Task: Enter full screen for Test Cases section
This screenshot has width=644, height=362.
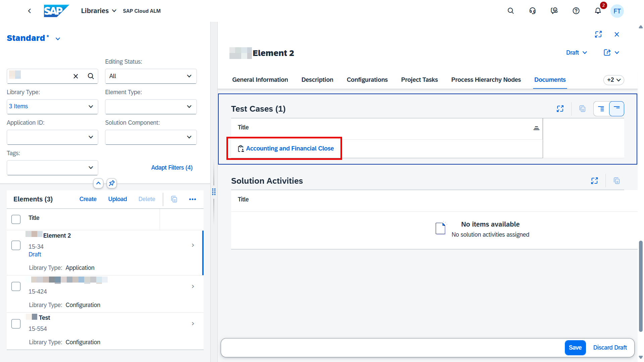Action: click(560, 109)
